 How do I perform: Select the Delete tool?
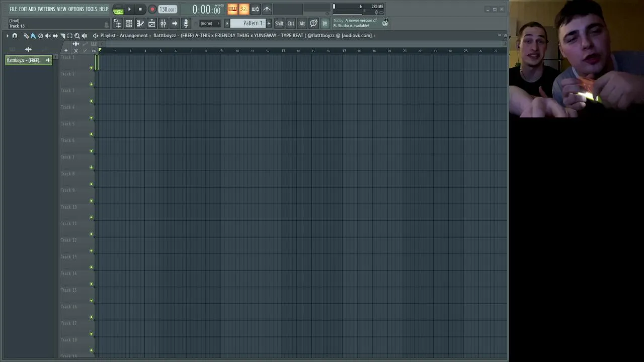[41, 36]
